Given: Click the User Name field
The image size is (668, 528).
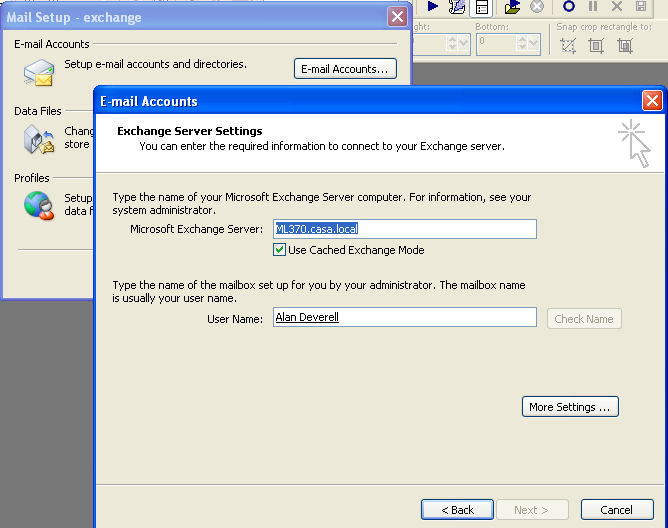Looking at the screenshot, I should [405, 317].
